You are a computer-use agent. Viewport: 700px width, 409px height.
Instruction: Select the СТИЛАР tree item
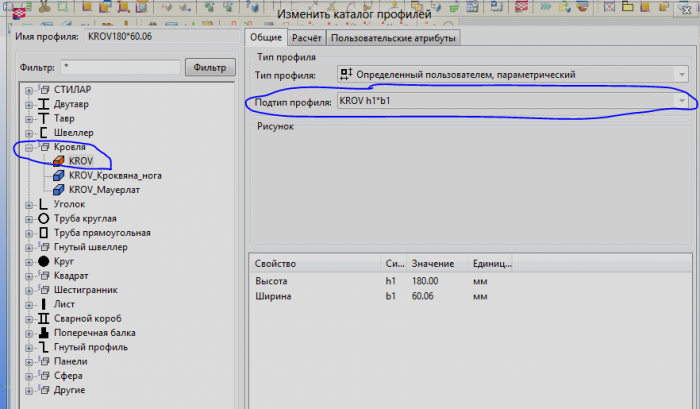click(72, 90)
